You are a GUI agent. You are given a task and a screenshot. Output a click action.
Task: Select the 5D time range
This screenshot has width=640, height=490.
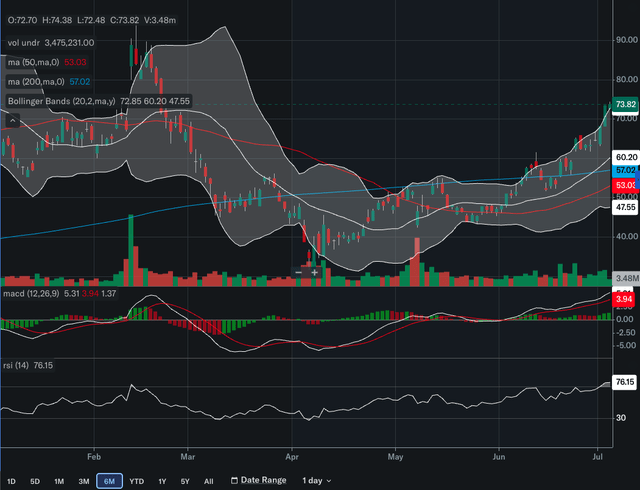pyautogui.click(x=36, y=480)
